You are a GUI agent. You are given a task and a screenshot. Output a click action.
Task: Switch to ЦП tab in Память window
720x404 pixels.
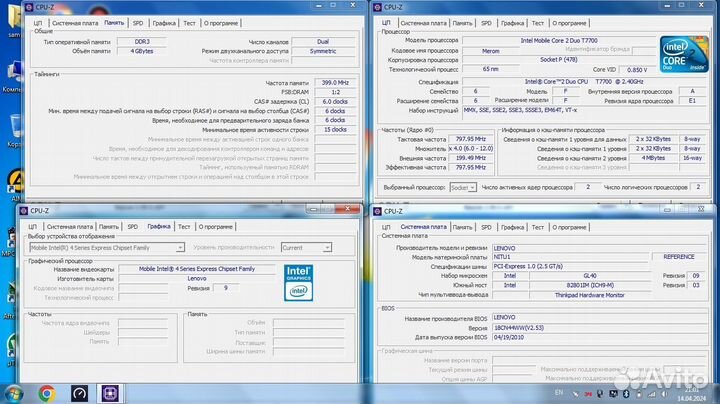click(38, 23)
